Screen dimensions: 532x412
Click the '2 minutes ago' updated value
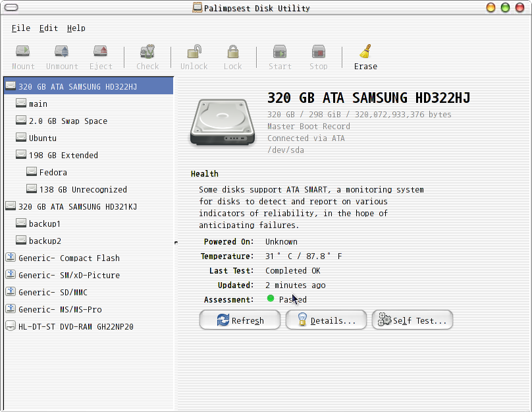click(x=295, y=285)
